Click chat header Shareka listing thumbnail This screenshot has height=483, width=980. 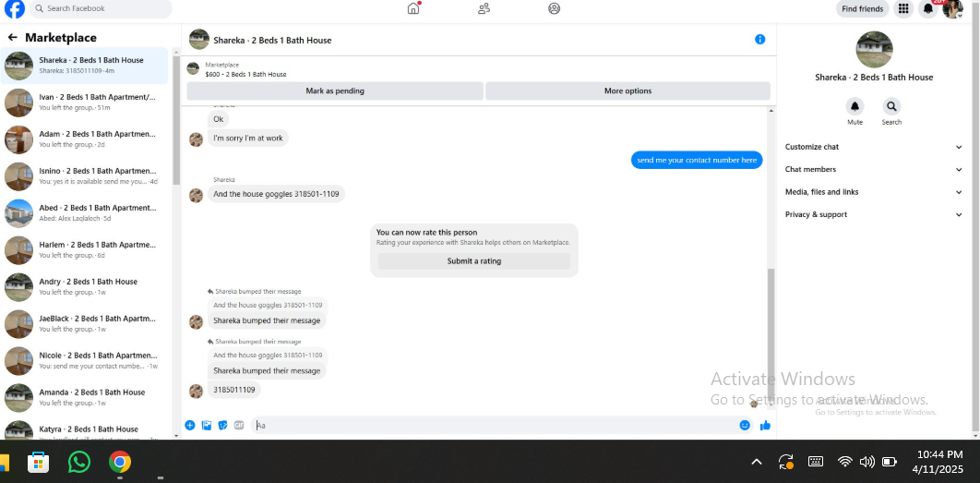pos(198,40)
